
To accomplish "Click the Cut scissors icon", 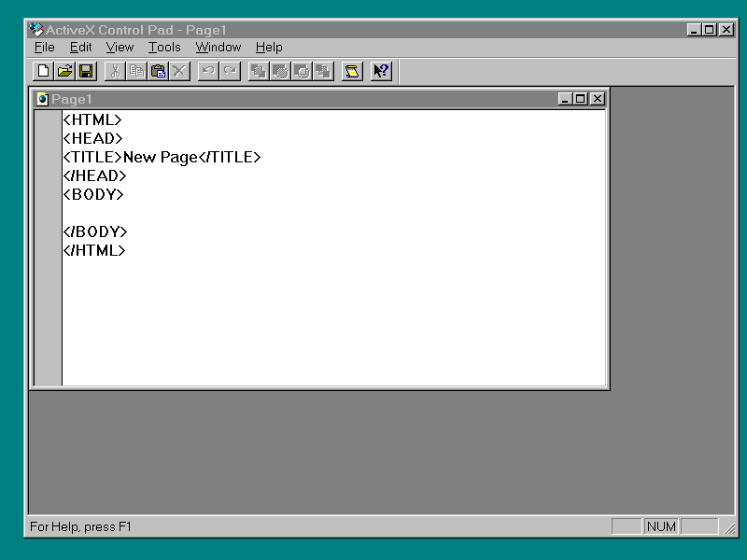I will click(115, 71).
